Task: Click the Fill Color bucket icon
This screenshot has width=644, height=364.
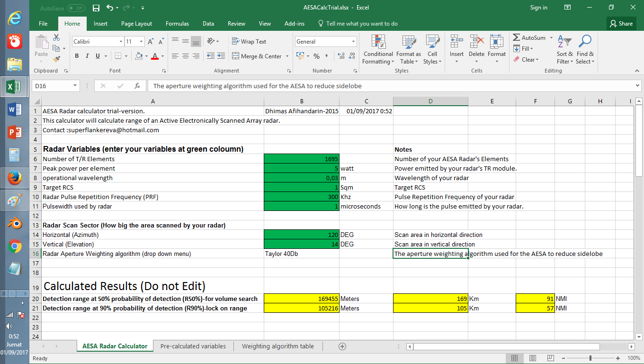Action: pyautogui.click(x=138, y=56)
